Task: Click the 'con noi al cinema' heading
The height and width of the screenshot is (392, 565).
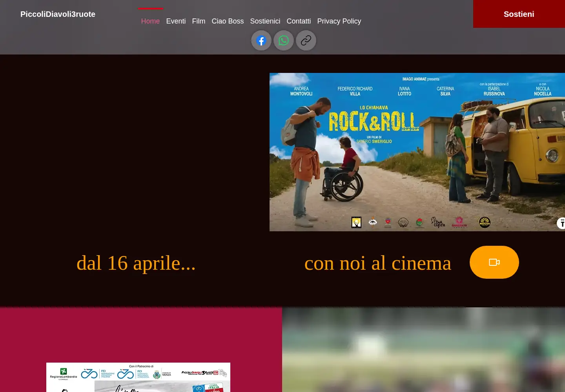Action: click(x=378, y=263)
